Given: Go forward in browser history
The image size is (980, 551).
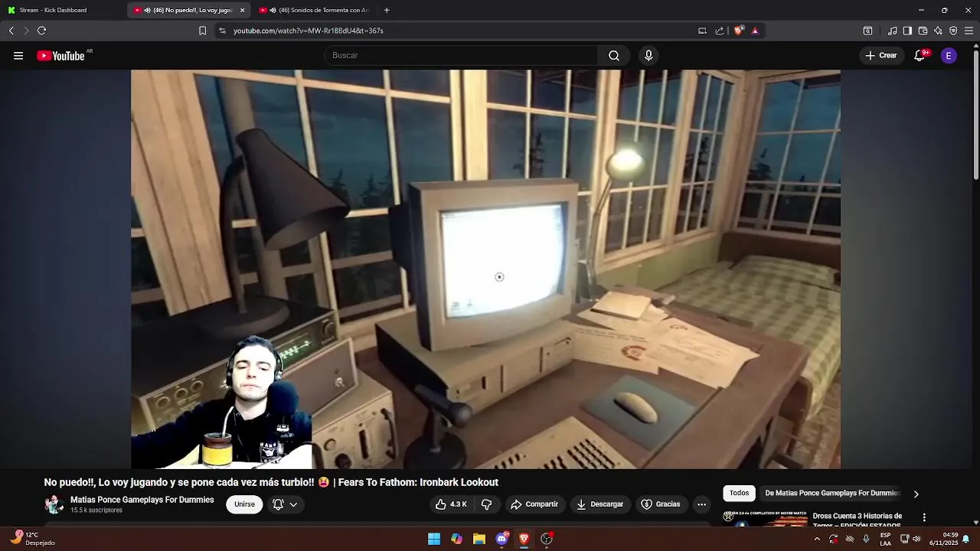Looking at the screenshot, I should (26, 31).
